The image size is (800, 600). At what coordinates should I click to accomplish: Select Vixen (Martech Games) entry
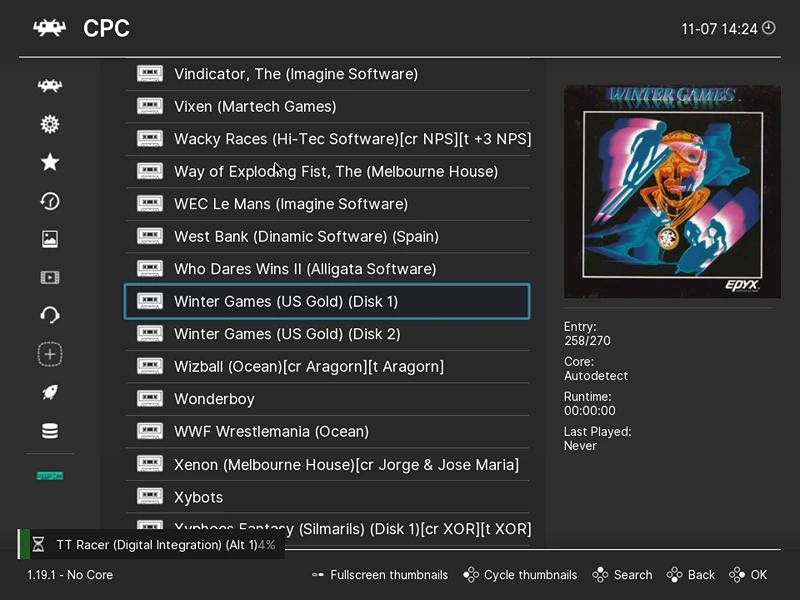pyautogui.click(x=327, y=106)
